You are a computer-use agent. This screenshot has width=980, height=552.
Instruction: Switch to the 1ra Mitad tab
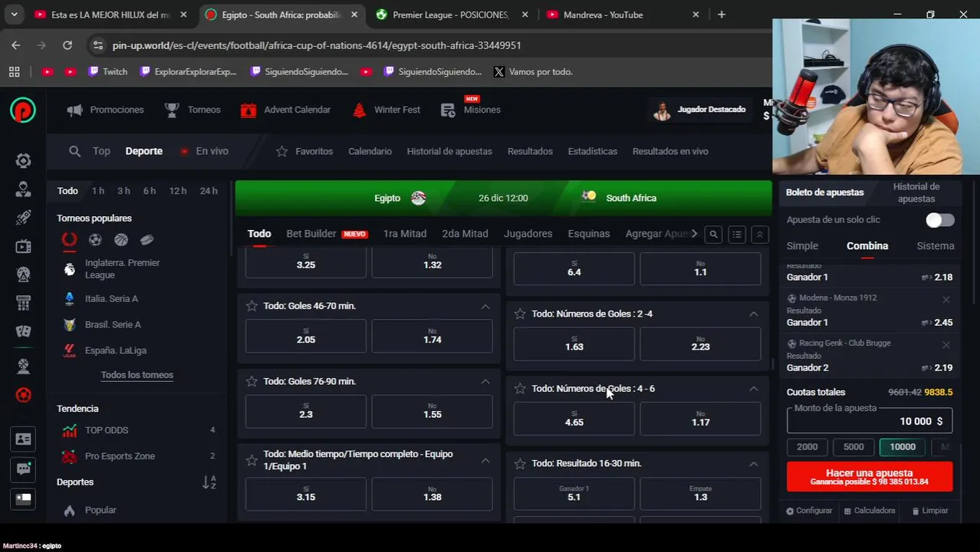point(405,234)
